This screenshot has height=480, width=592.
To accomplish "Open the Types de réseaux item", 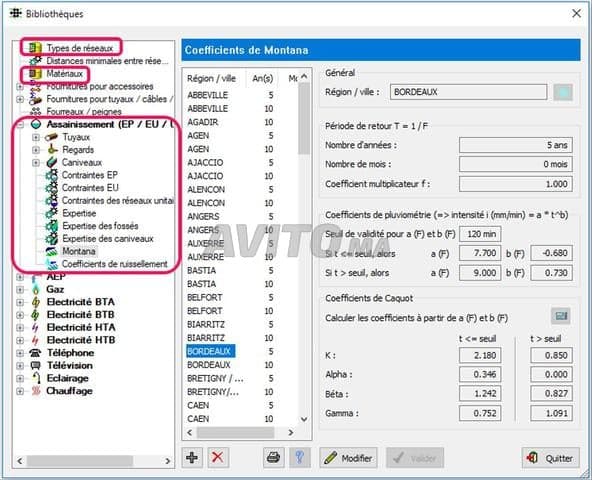I will (x=80, y=48).
